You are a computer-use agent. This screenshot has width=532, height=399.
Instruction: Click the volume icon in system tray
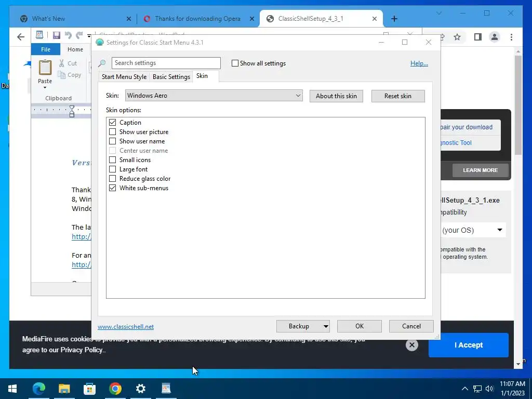[x=489, y=389]
